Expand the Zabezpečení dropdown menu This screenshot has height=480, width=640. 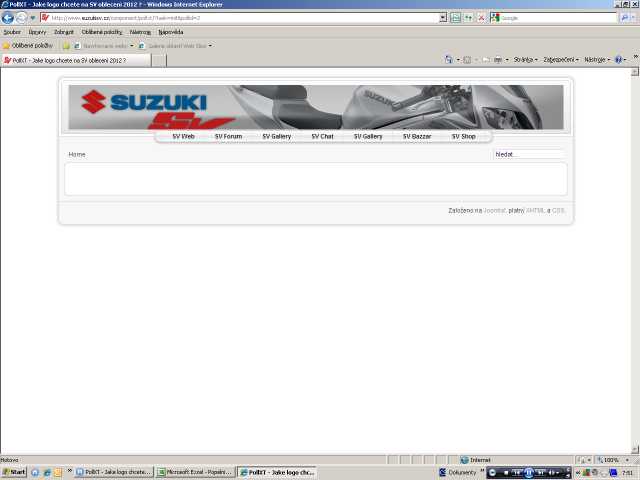point(561,60)
